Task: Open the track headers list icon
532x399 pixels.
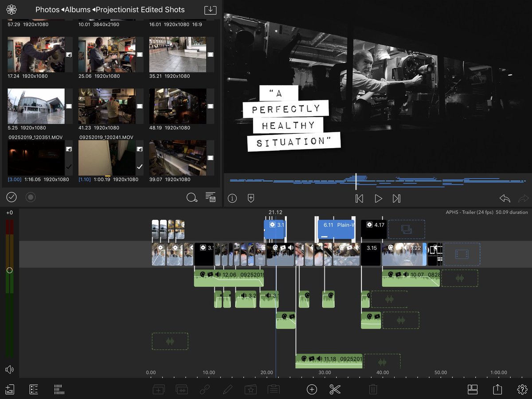Action: tap(34, 390)
